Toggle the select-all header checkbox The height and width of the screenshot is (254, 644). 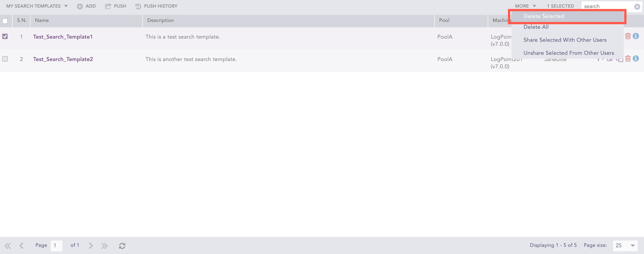pos(5,21)
